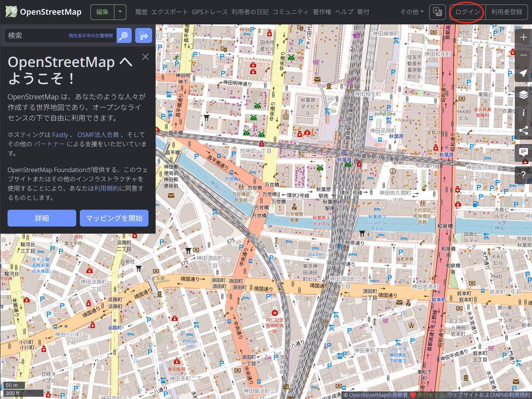Open directions with the arrow icon
The image size is (532, 399).
point(143,35)
